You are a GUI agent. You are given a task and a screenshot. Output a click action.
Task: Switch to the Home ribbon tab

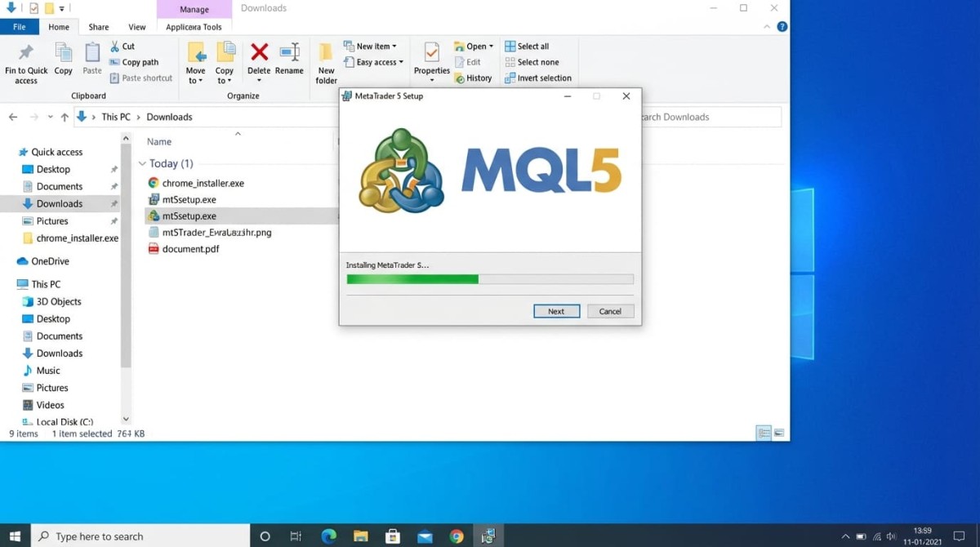coord(59,27)
